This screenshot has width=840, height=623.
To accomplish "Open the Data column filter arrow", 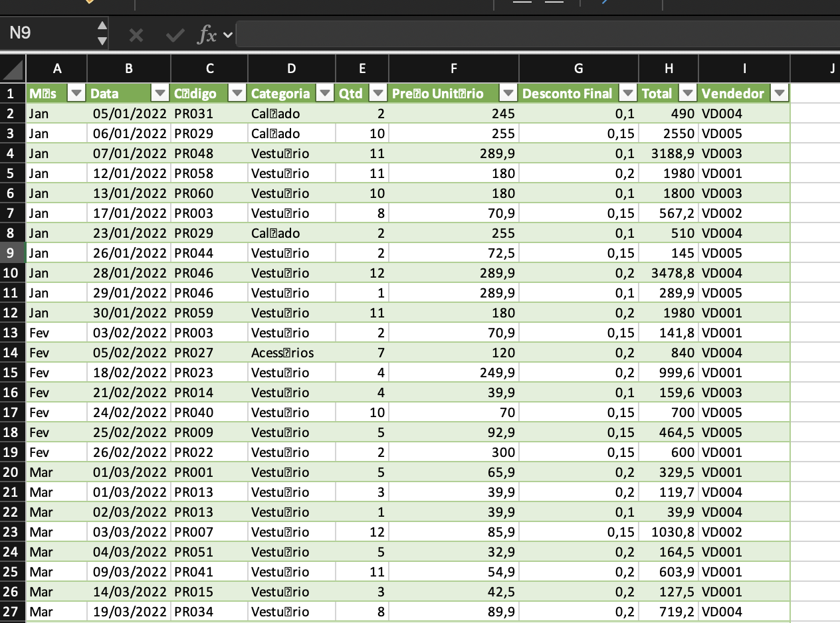I will pos(161,94).
